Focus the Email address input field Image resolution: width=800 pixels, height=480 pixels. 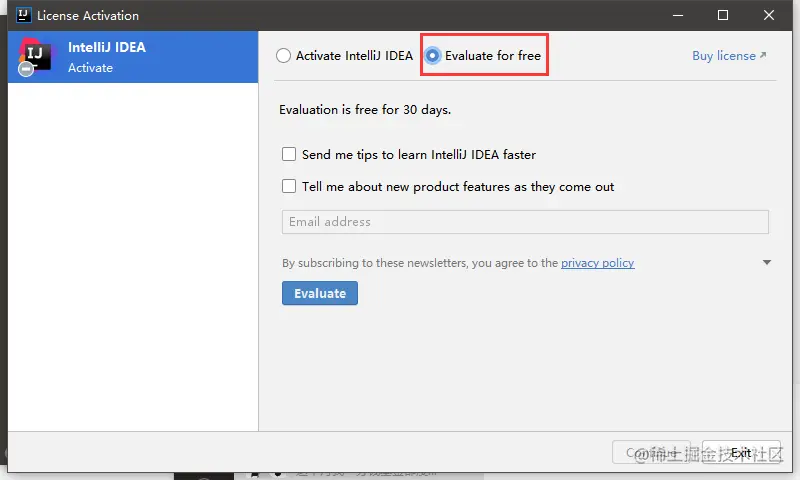525,222
